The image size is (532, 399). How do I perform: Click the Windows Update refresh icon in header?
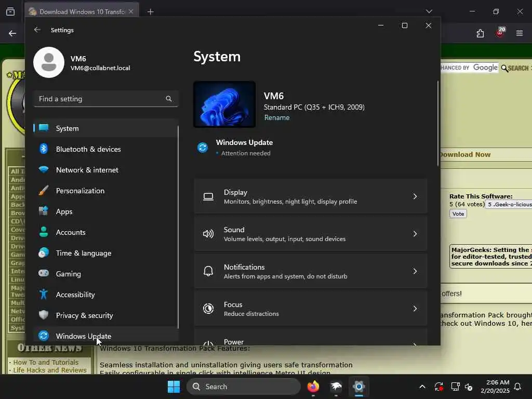coord(203,148)
